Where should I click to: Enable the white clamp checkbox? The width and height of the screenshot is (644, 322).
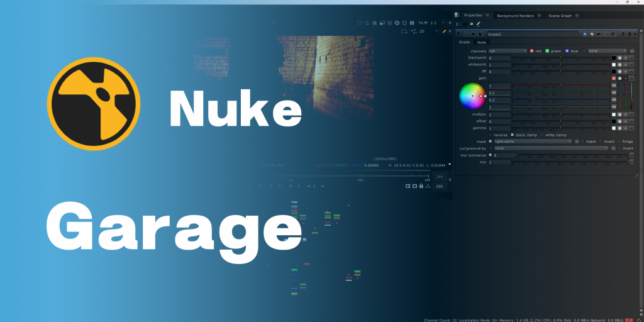tap(541, 135)
